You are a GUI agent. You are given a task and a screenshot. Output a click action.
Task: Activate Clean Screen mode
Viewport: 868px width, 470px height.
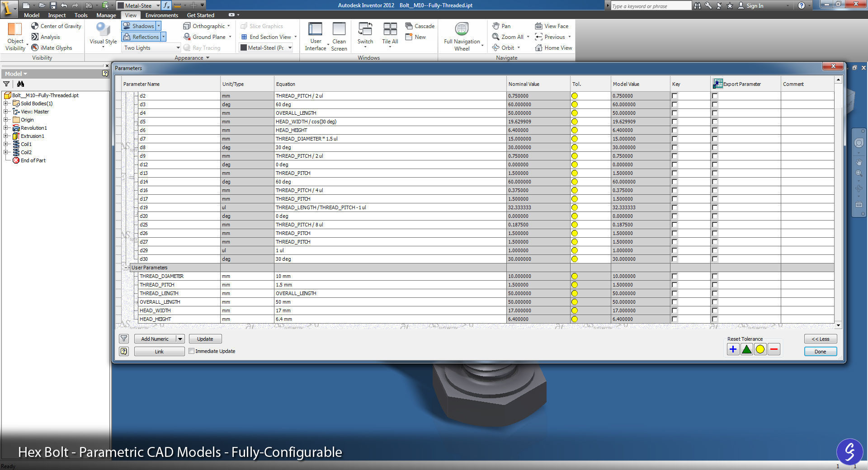coord(339,36)
